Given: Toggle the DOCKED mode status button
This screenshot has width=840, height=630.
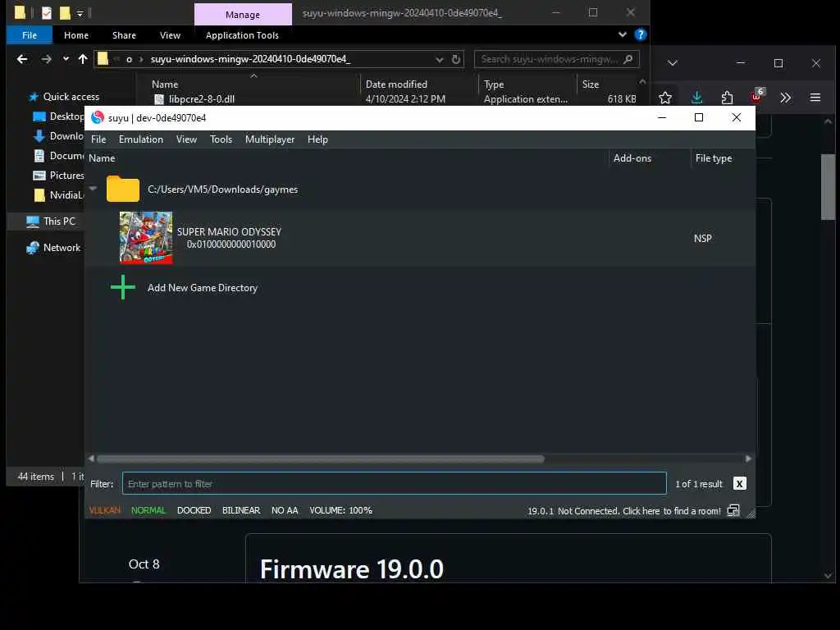Looking at the screenshot, I should 194,510.
